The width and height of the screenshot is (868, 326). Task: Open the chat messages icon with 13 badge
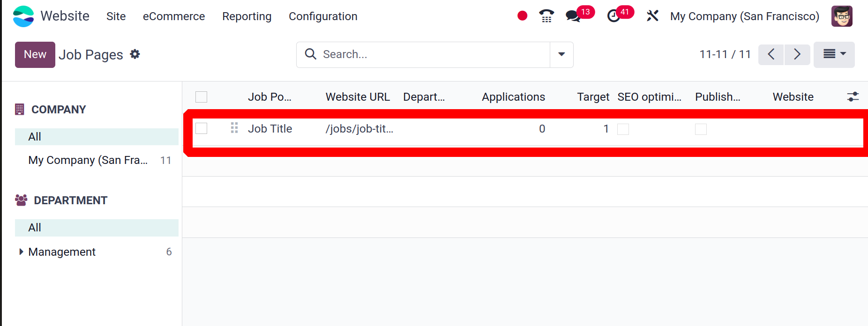coord(573,16)
